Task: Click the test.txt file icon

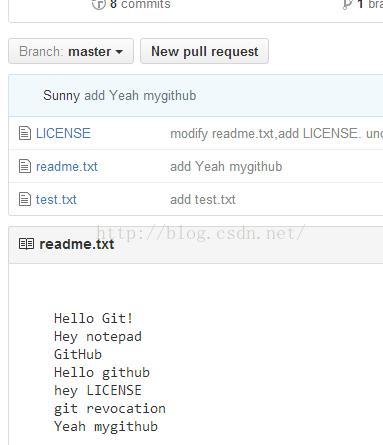Action: [25, 199]
